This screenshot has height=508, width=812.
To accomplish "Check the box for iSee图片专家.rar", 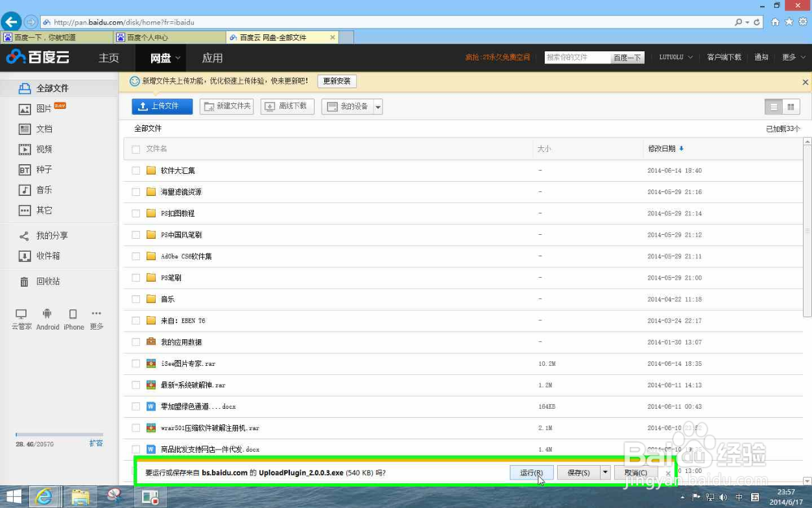I will tap(136, 364).
